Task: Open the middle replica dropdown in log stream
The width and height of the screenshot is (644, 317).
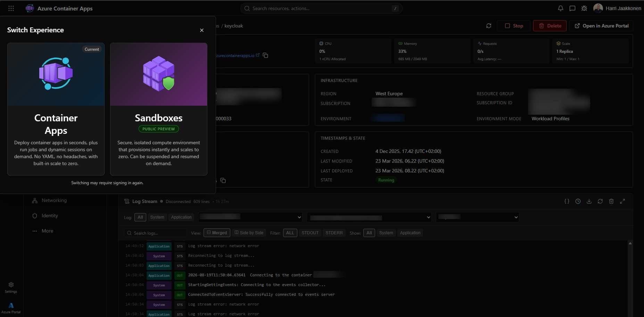Action: [369, 217]
